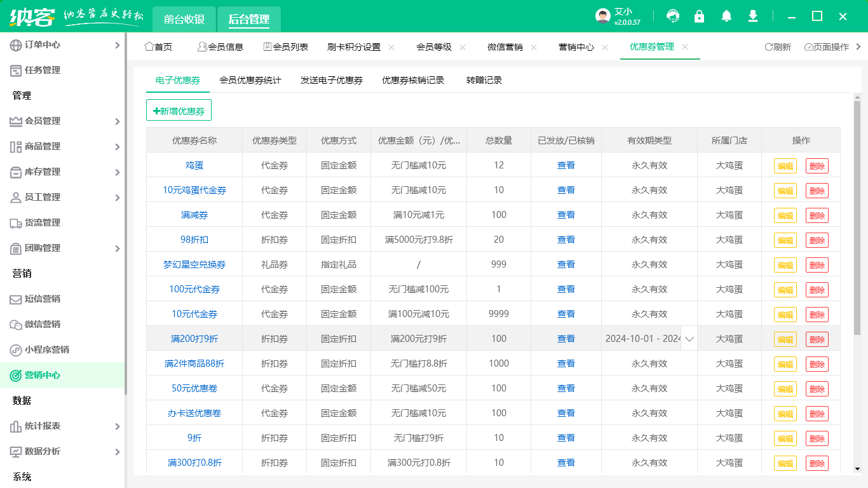Expand validity dates for 满200打9折 coupon
The width and height of the screenshot is (868, 488).
pos(689,339)
